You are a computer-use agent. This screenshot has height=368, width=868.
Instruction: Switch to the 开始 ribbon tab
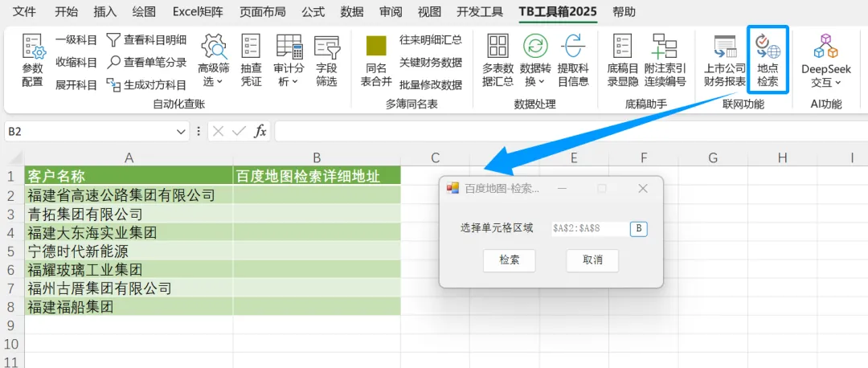pos(67,11)
